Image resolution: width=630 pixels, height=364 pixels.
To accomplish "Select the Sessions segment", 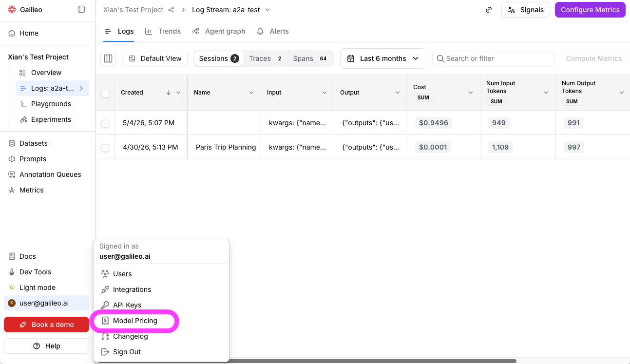I will pos(219,58).
